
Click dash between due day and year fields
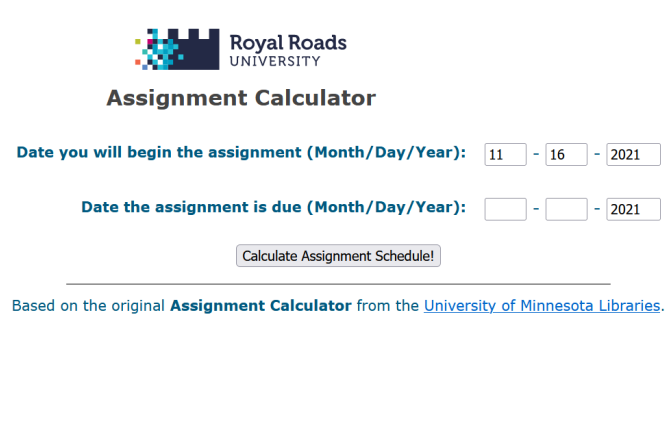597,208
